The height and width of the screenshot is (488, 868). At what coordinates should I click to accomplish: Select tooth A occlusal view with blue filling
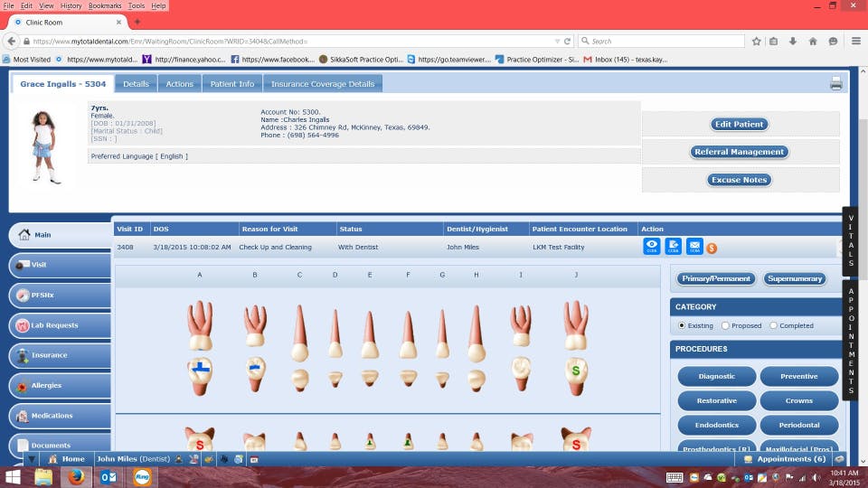tap(200, 377)
